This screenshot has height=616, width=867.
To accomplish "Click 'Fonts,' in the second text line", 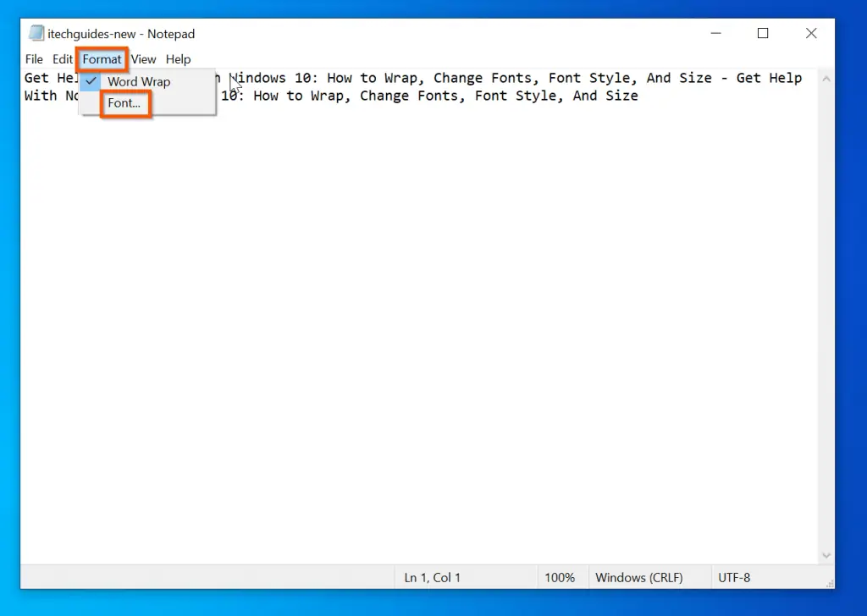I will click(x=442, y=96).
